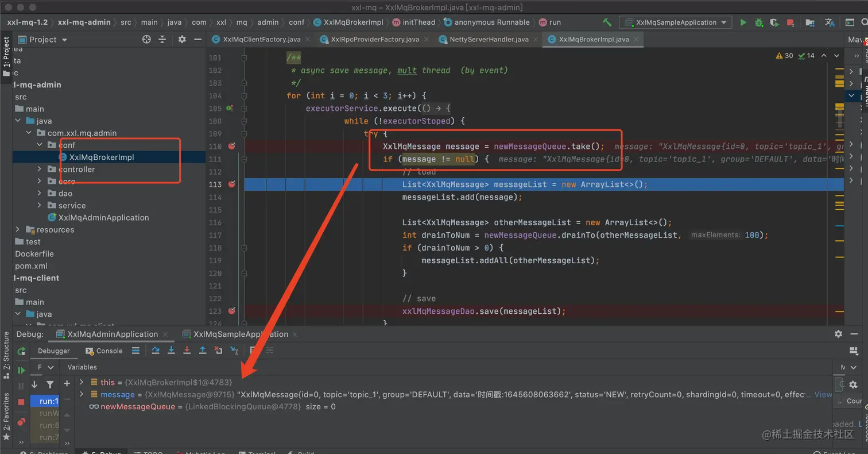
Task: Switch to the XxlMqClientFactory.java tab
Action: 261,39
